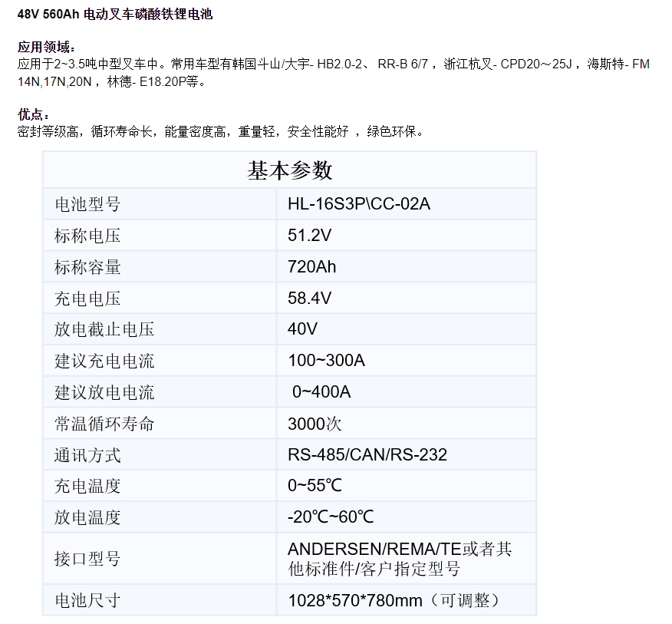Click the '720Ah' capacity value
This screenshot has height=624, width=672.
click(x=312, y=267)
